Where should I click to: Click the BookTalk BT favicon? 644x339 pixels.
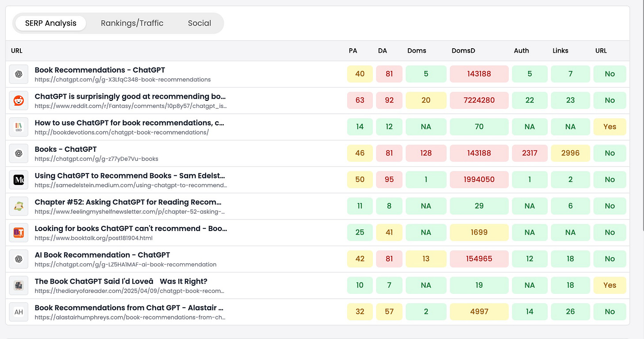click(x=19, y=233)
